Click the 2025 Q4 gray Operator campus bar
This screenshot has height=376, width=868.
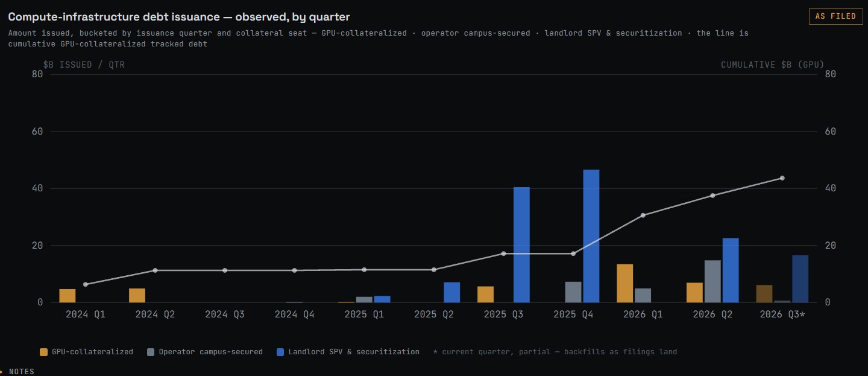[x=573, y=292]
